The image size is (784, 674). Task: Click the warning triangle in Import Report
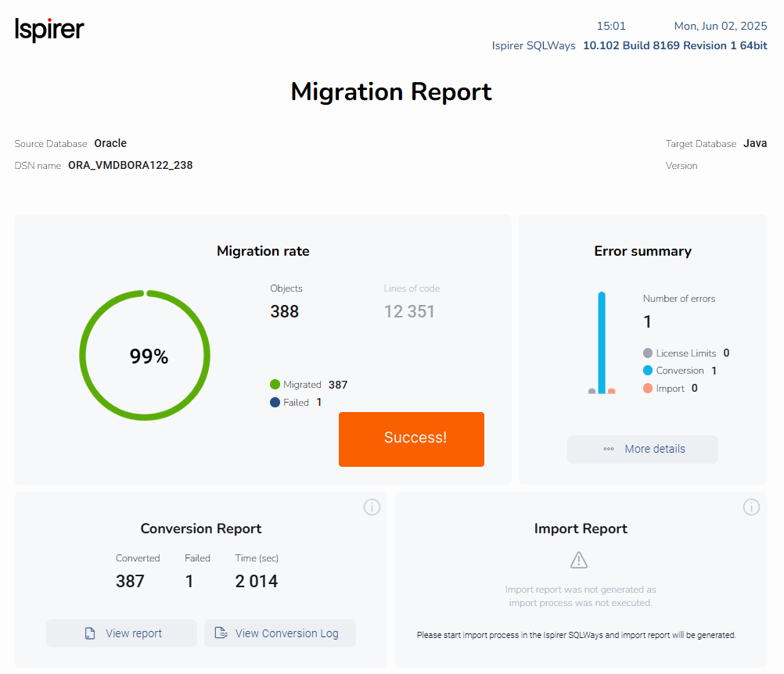coord(579,559)
